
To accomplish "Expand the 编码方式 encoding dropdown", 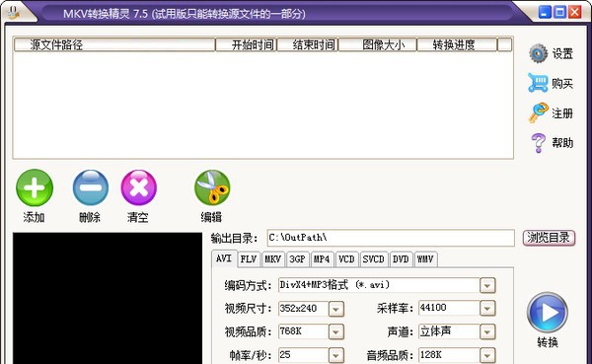I will coord(487,286).
